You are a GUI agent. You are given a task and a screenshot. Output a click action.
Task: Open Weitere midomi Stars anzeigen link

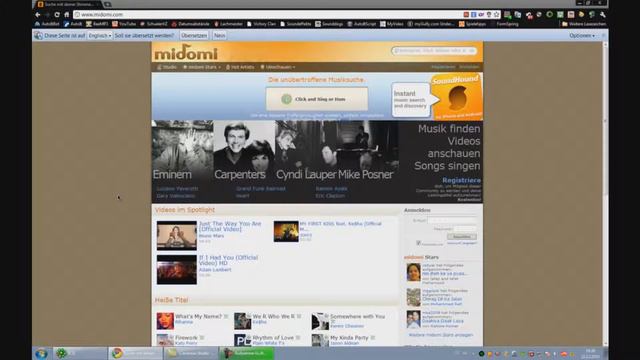441,335
